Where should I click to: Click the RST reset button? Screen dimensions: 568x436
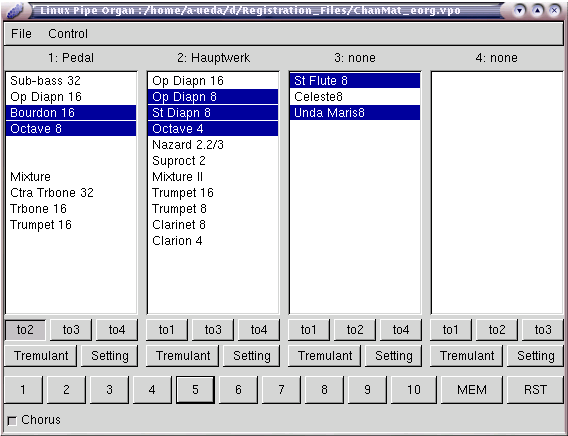(535, 390)
